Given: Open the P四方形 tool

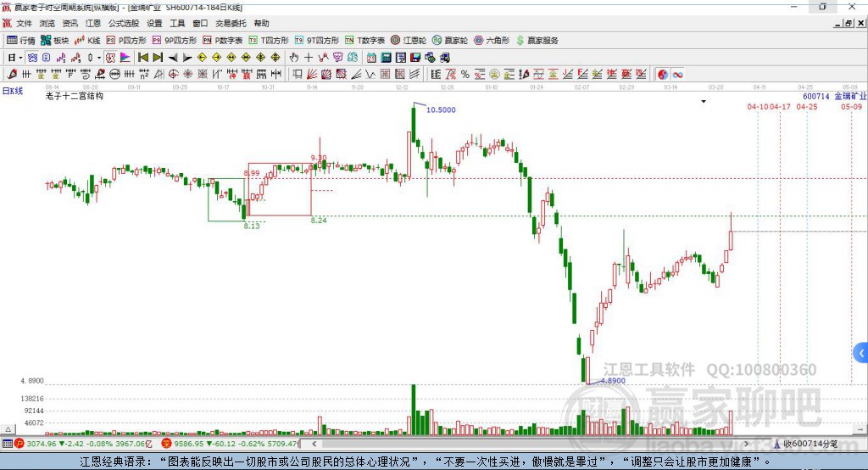Looking at the screenshot, I should (126, 41).
